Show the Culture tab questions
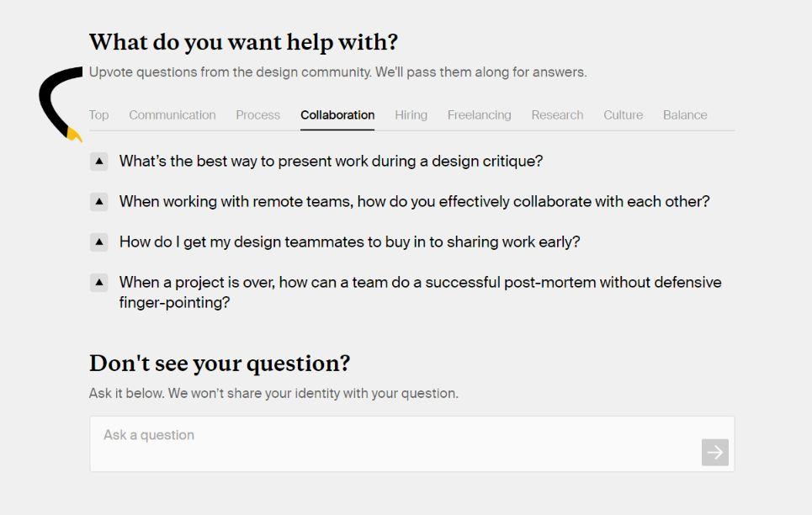Image resolution: width=812 pixels, height=515 pixels. [x=623, y=115]
